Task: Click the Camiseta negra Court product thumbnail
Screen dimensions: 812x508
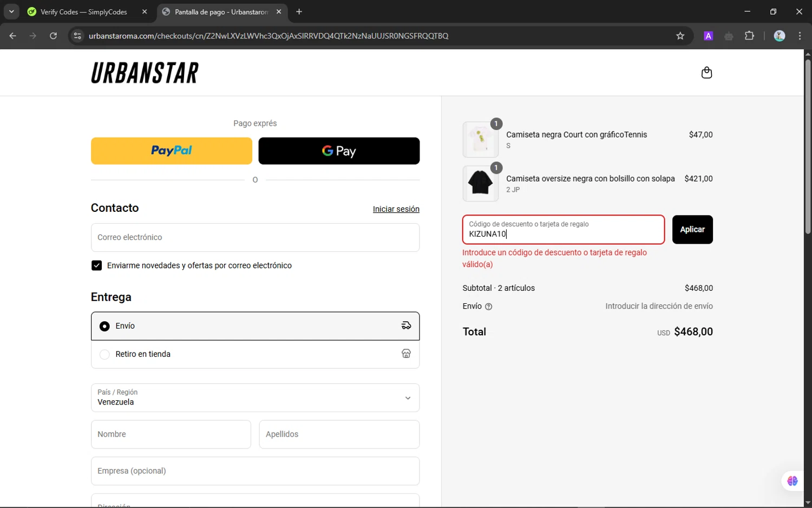Action: point(480,139)
